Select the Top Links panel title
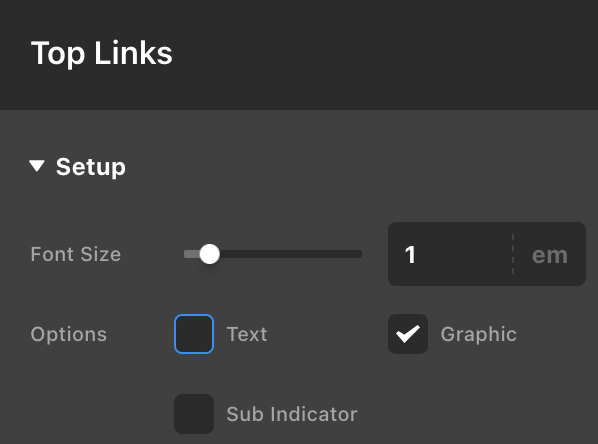Viewport: 598px width, 444px height. point(101,53)
